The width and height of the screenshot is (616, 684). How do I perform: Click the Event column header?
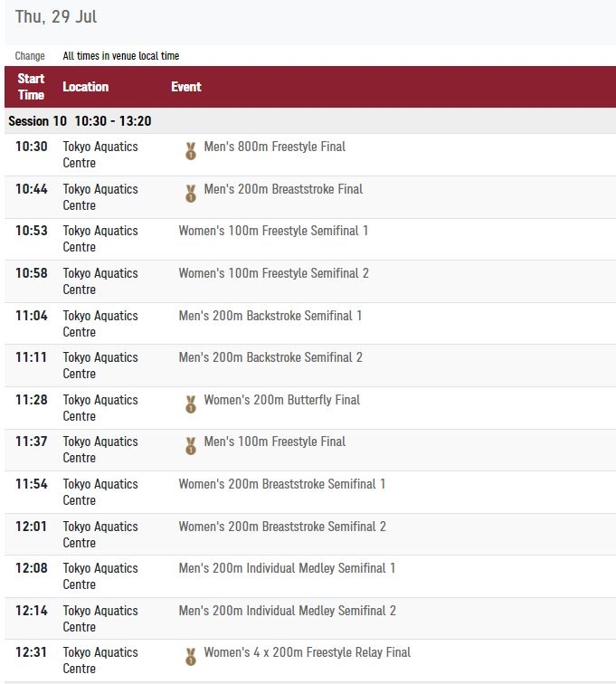pos(186,87)
